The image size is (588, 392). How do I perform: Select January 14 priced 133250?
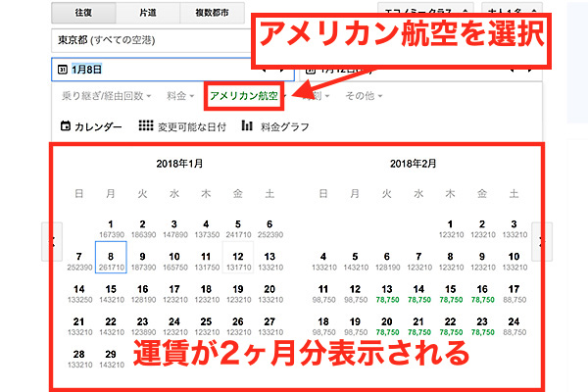click(79, 294)
